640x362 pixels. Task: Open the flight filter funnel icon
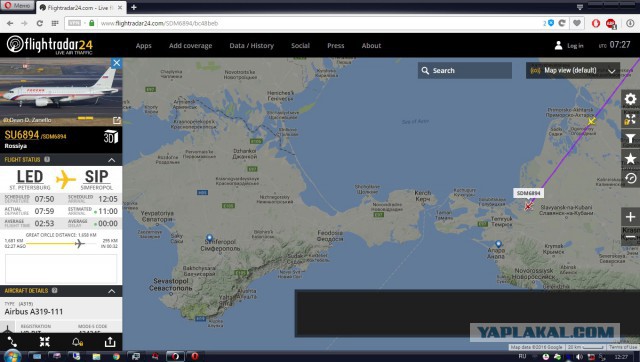pyautogui.click(x=630, y=139)
